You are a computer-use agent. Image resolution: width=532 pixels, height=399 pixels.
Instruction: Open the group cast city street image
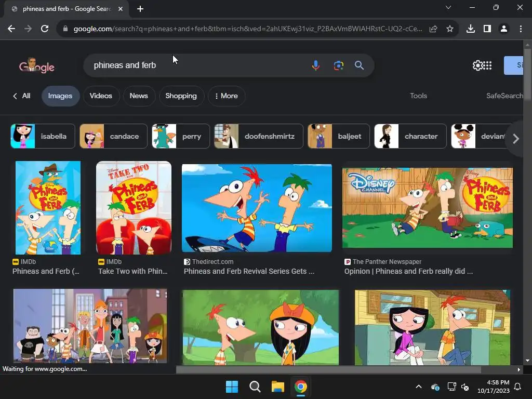coord(90,326)
